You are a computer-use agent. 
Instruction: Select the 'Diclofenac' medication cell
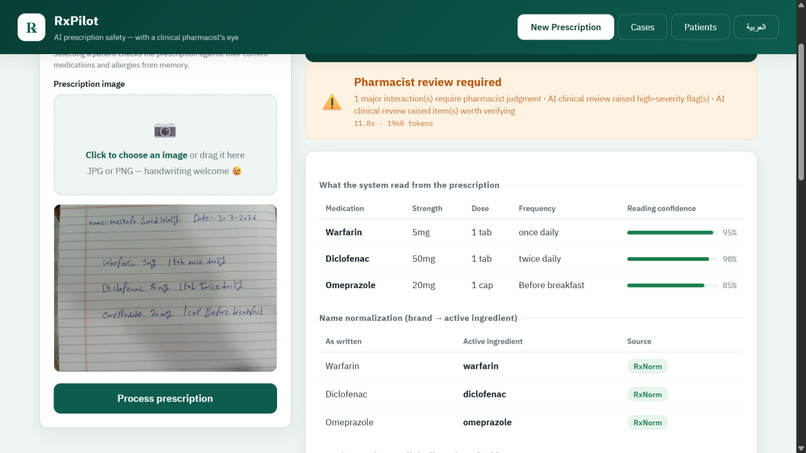coord(347,259)
